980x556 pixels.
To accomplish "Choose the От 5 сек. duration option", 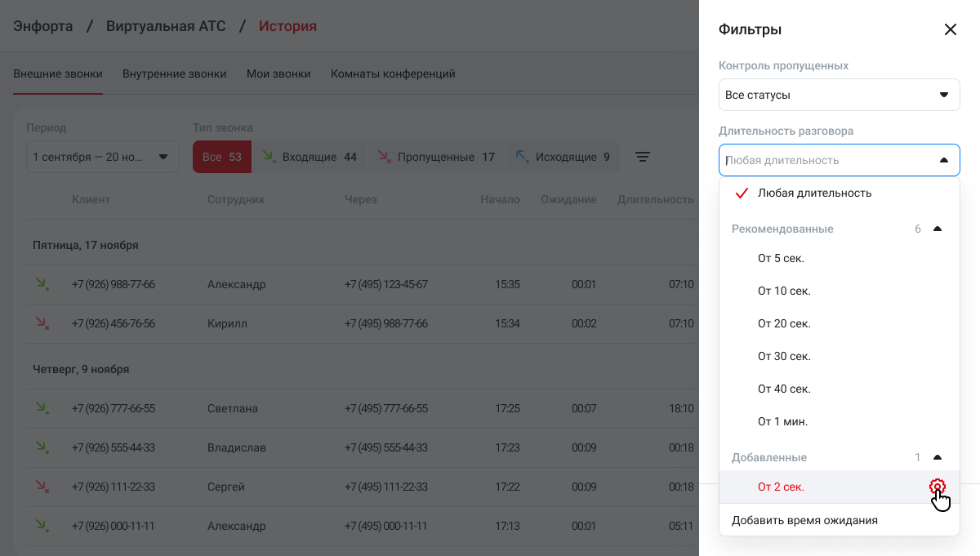I will (781, 259).
